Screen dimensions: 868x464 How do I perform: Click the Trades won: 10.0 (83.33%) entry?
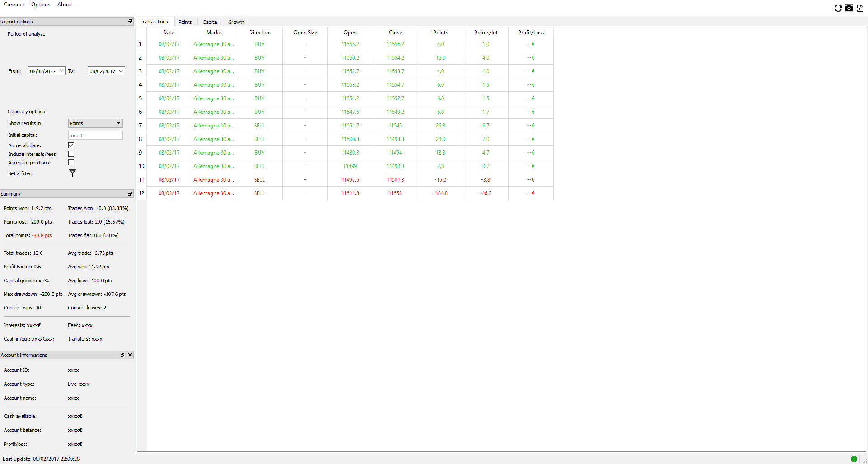pyautogui.click(x=98, y=208)
